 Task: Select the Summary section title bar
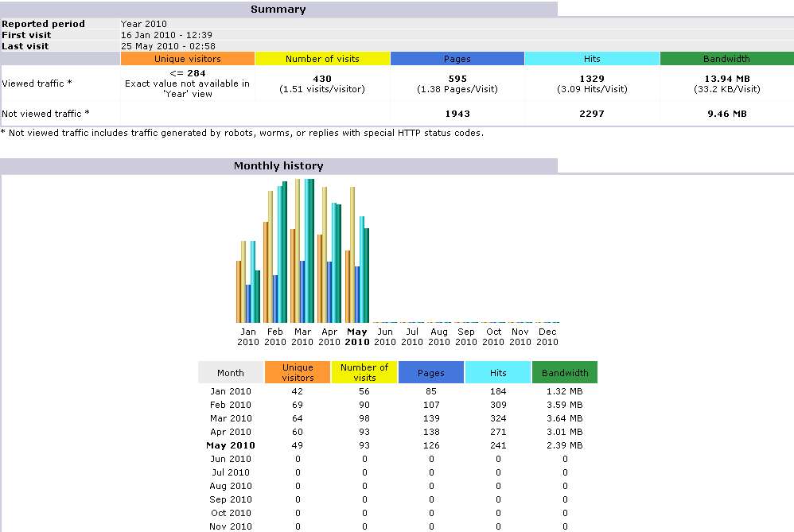278,10
